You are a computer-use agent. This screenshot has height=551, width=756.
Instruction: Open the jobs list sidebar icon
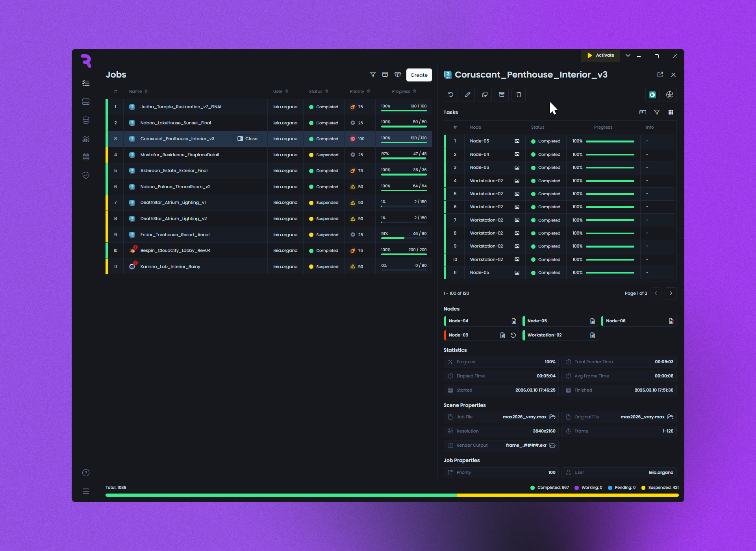click(86, 83)
